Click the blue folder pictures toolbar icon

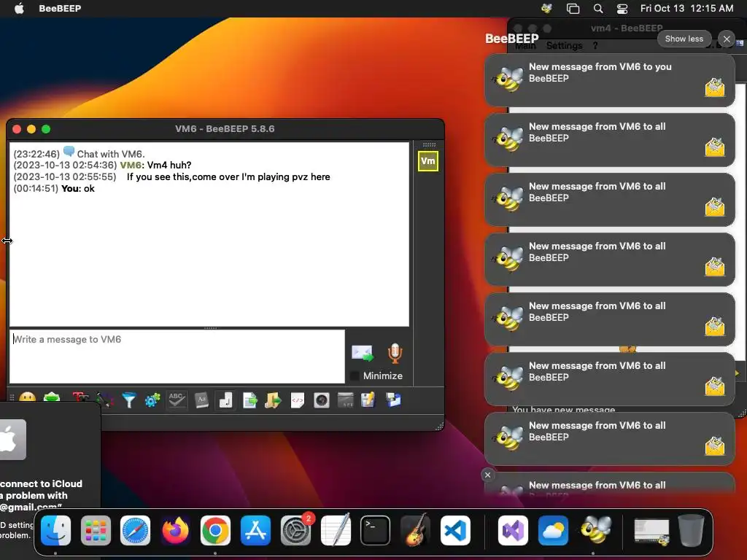[393, 400]
